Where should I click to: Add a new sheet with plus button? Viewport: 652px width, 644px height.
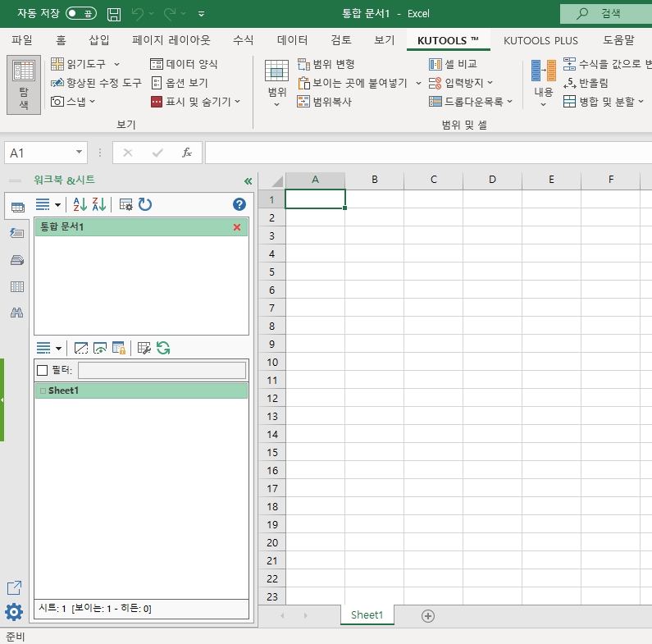point(428,616)
